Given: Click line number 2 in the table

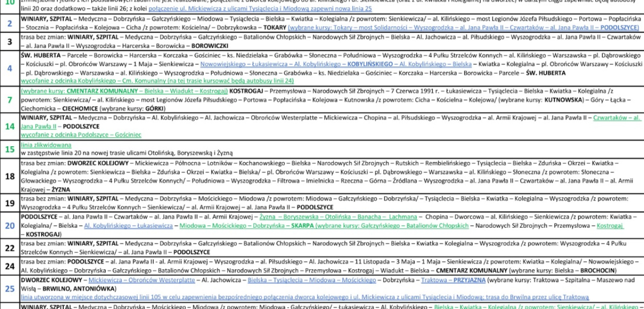Looking at the screenshot, I should pos(10,23).
